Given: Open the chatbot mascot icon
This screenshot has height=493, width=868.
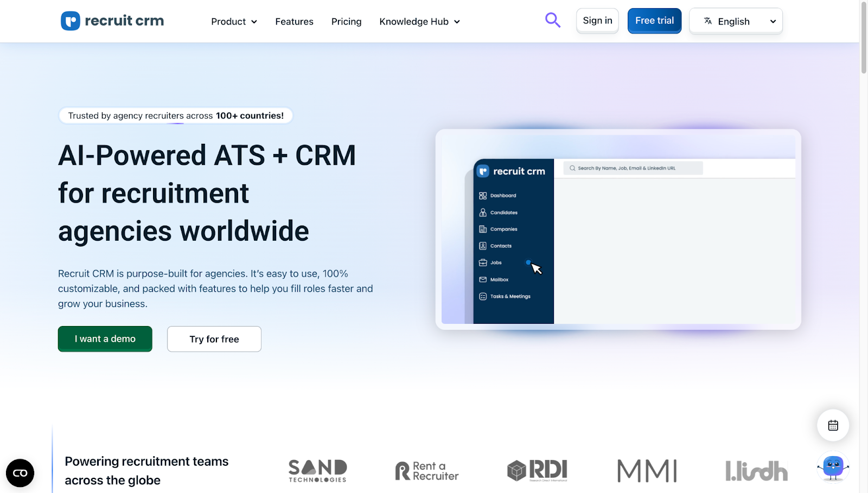Looking at the screenshot, I should tap(833, 467).
